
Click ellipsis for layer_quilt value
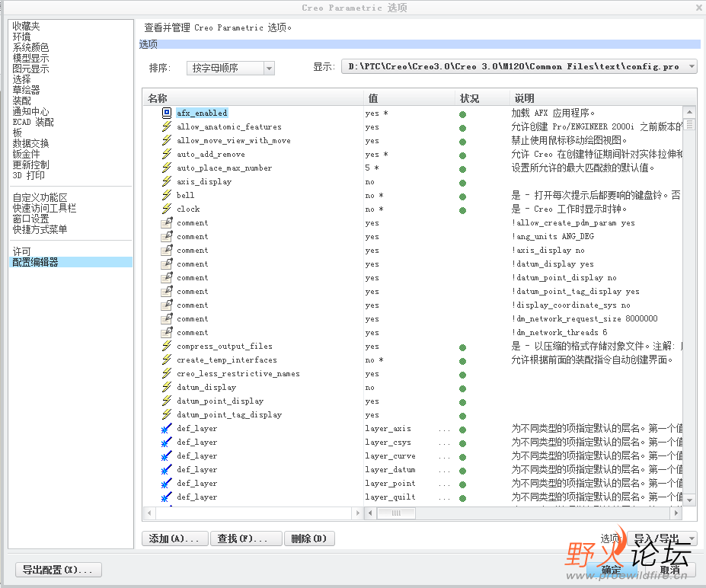444,498
